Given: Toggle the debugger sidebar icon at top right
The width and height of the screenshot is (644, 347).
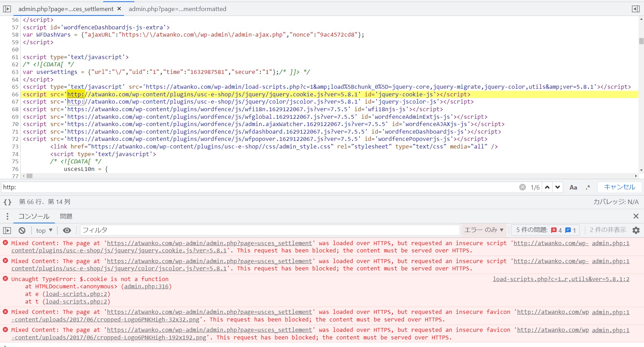Looking at the screenshot, I should (x=636, y=9).
